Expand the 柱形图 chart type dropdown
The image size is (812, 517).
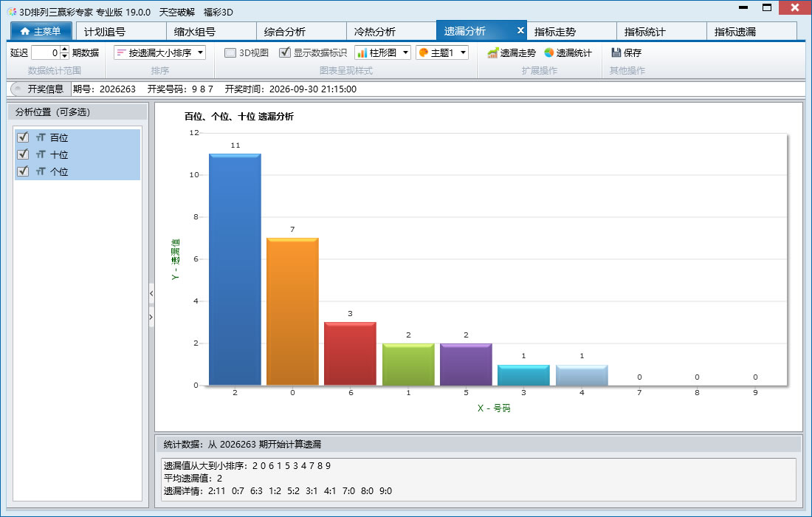[382, 53]
